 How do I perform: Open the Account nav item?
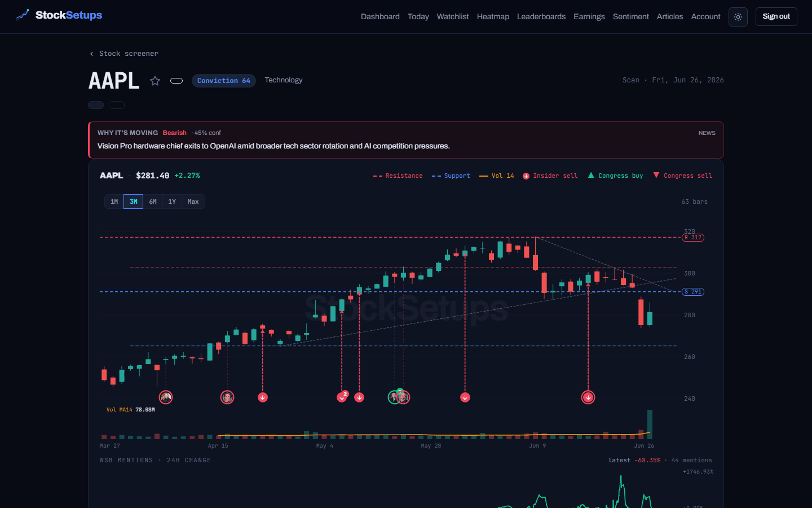tap(706, 17)
